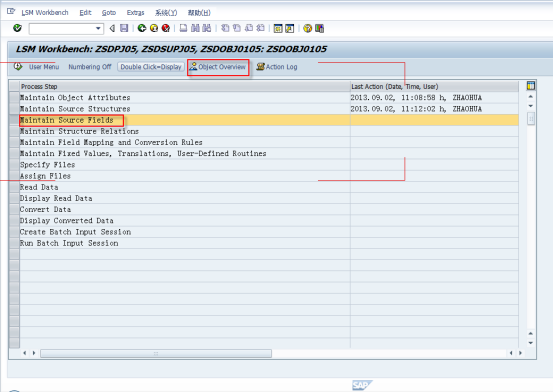
Task: Click the left arrow of Process Step scrollbar
Action: [x=25, y=353]
